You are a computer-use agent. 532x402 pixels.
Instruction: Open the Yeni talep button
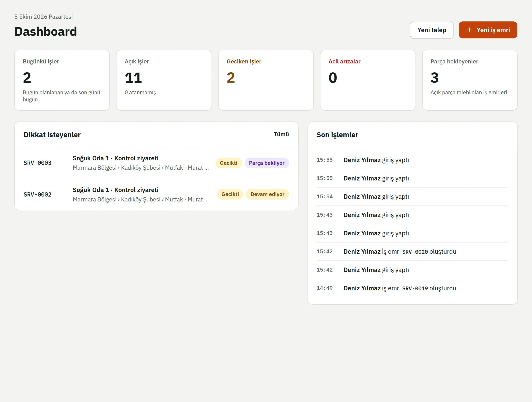pos(431,30)
